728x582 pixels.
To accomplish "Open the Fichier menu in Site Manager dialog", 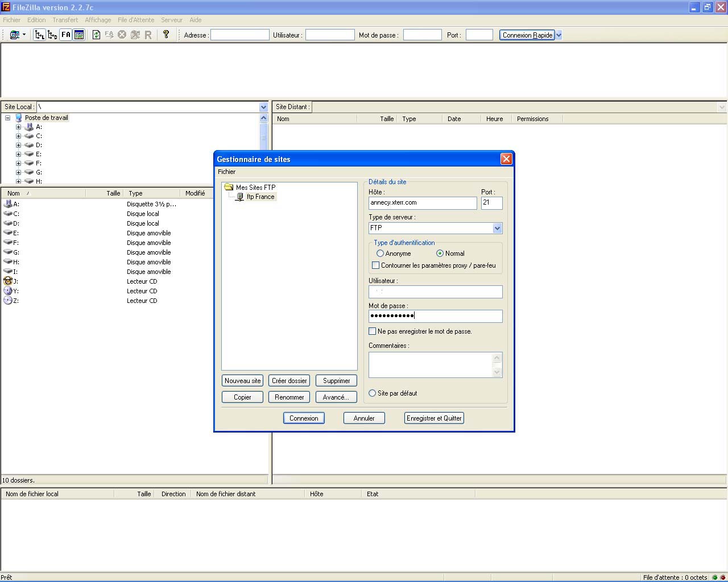I will click(226, 172).
